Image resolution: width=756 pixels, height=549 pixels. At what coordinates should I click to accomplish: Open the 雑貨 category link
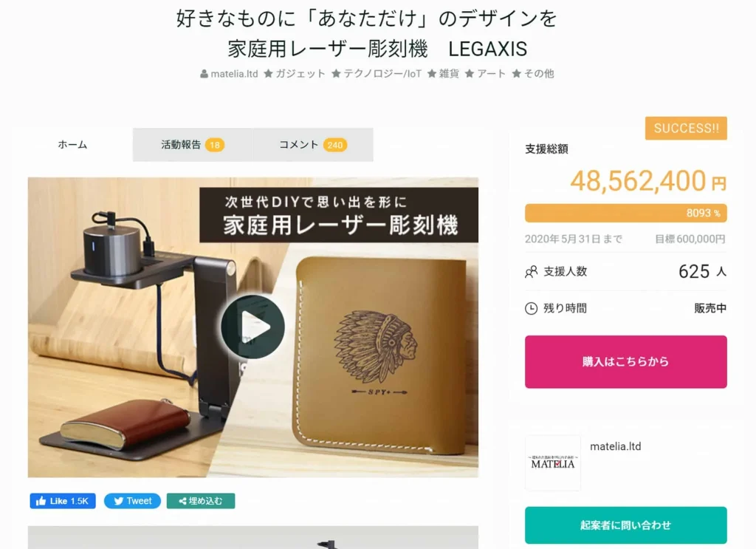[449, 73]
